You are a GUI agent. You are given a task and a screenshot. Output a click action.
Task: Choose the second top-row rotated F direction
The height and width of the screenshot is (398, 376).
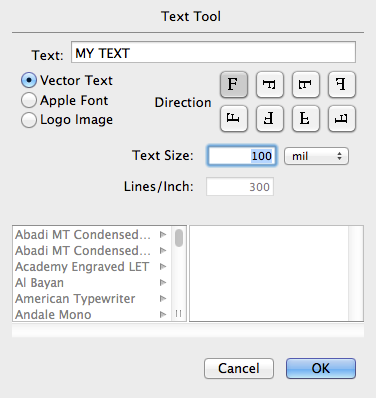tap(270, 84)
